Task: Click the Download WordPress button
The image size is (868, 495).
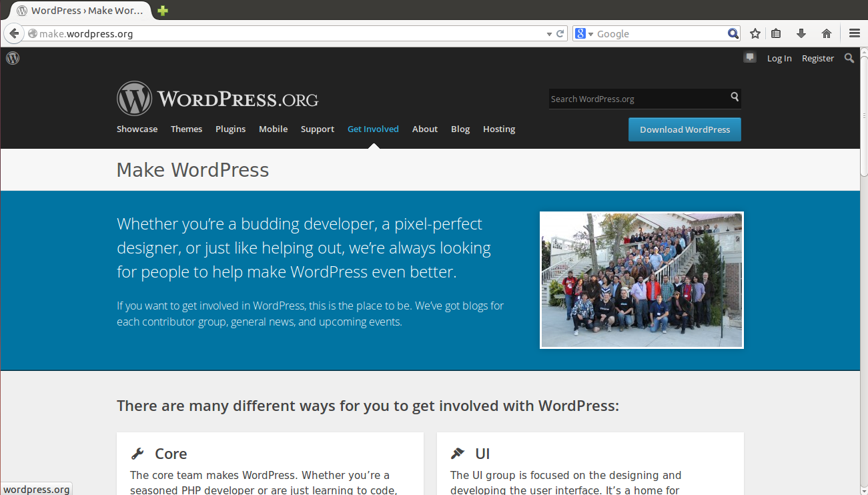Action: [x=685, y=129]
